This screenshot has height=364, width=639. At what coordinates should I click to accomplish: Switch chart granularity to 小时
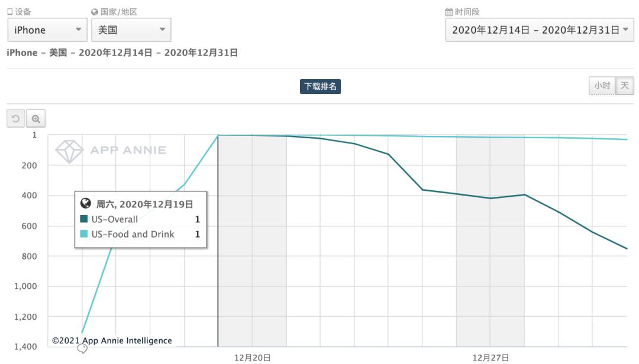click(x=602, y=86)
